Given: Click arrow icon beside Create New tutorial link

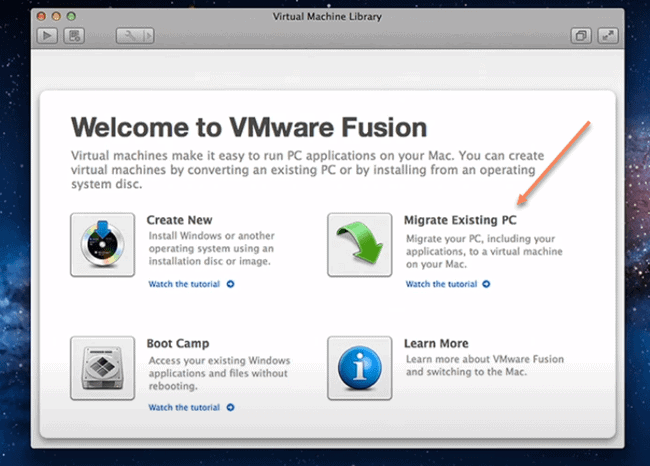Looking at the screenshot, I should coord(230,284).
